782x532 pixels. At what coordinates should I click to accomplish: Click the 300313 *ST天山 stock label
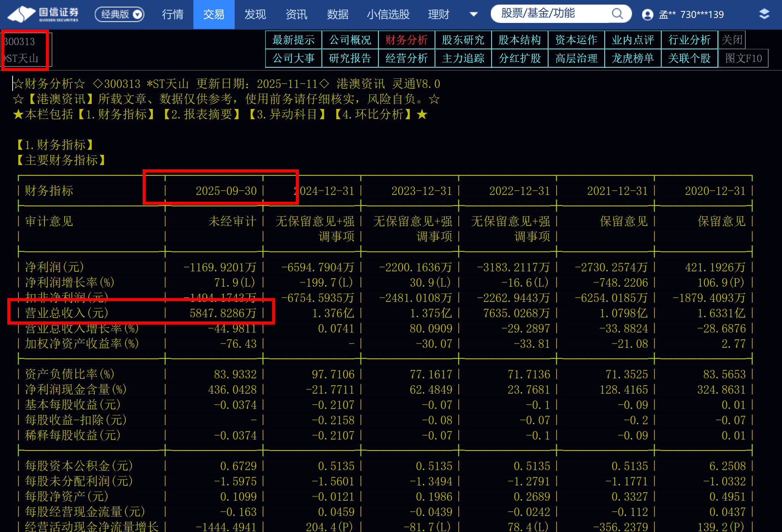[x=25, y=50]
